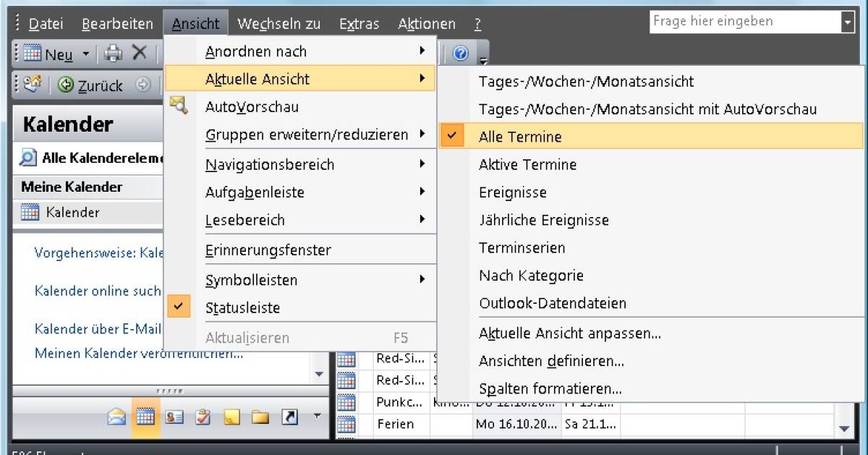Choose Aktuelle Ansicht menu entry
The width and height of the screenshot is (868, 455).
(x=300, y=79)
